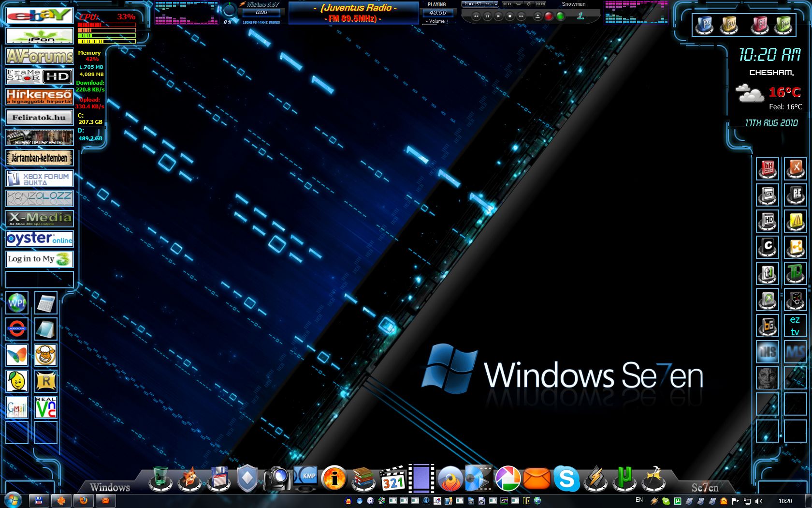Open the calculator icon in left panel
812x508 pixels.
[46, 303]
